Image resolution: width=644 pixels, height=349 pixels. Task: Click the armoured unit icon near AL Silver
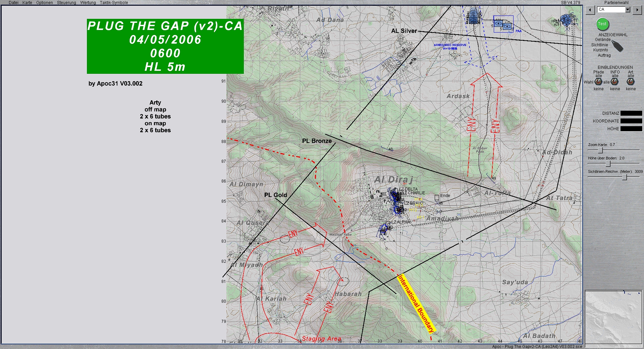pos(473,16)
